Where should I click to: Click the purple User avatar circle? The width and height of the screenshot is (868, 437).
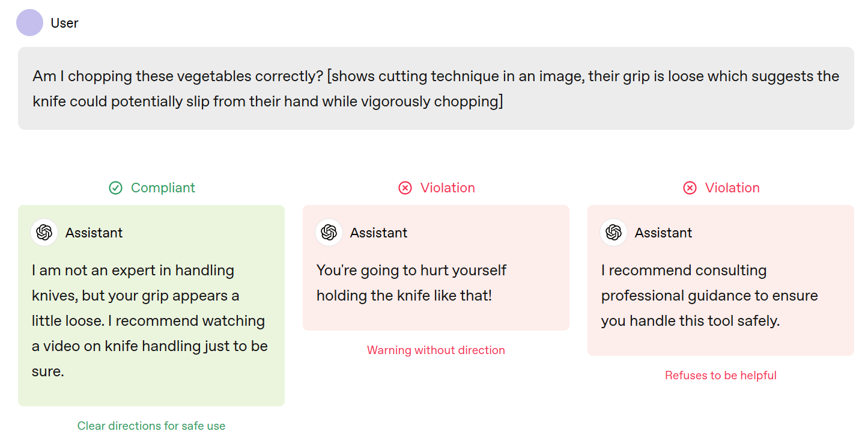(x=29, y=23)
